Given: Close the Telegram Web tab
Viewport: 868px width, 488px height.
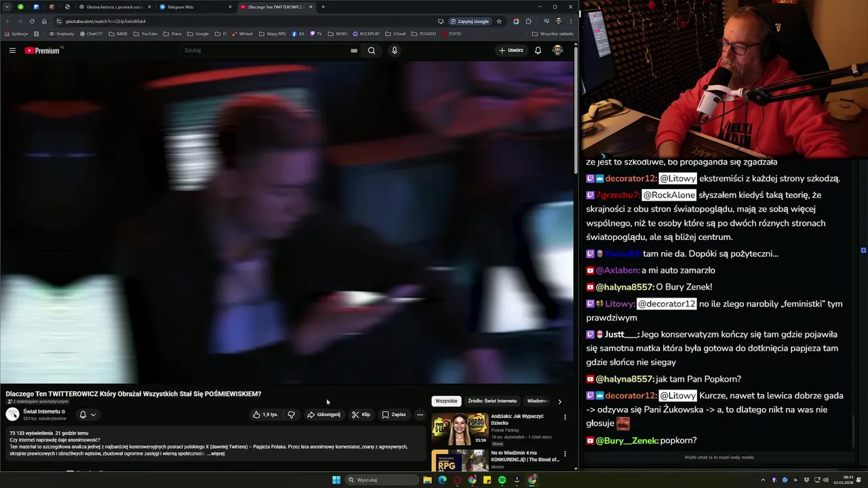Looking at the screenshot, I should click(x=230, y=7).
